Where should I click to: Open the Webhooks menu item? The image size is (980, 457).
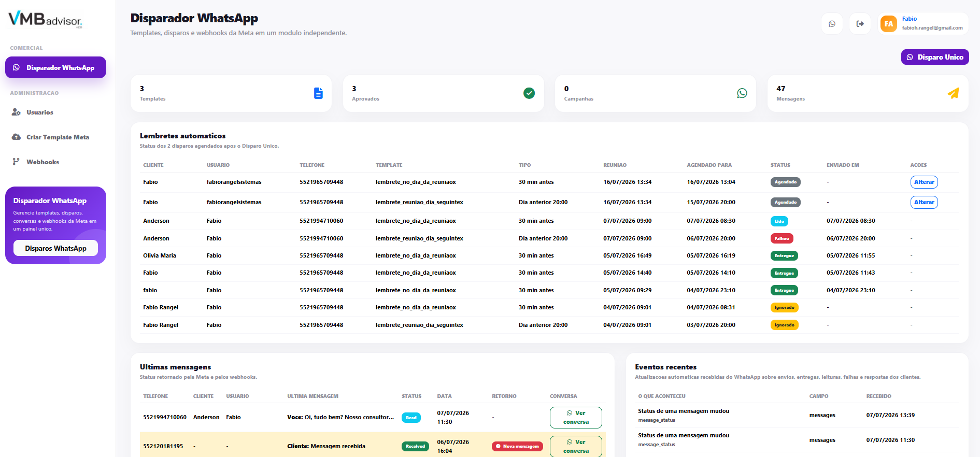coord(55,162)
